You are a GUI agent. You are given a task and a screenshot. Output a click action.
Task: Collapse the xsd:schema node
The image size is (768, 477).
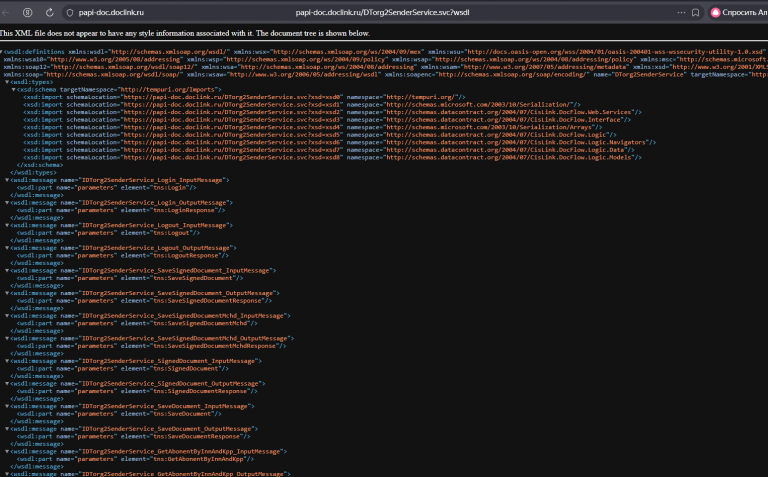pos(14,90)
